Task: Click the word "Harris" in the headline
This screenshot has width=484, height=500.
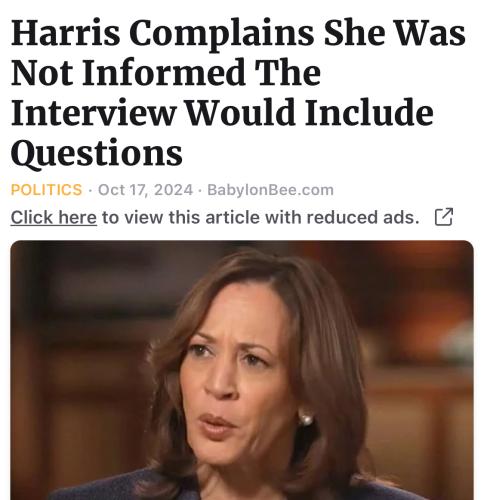Action: (x=65, y=33)
